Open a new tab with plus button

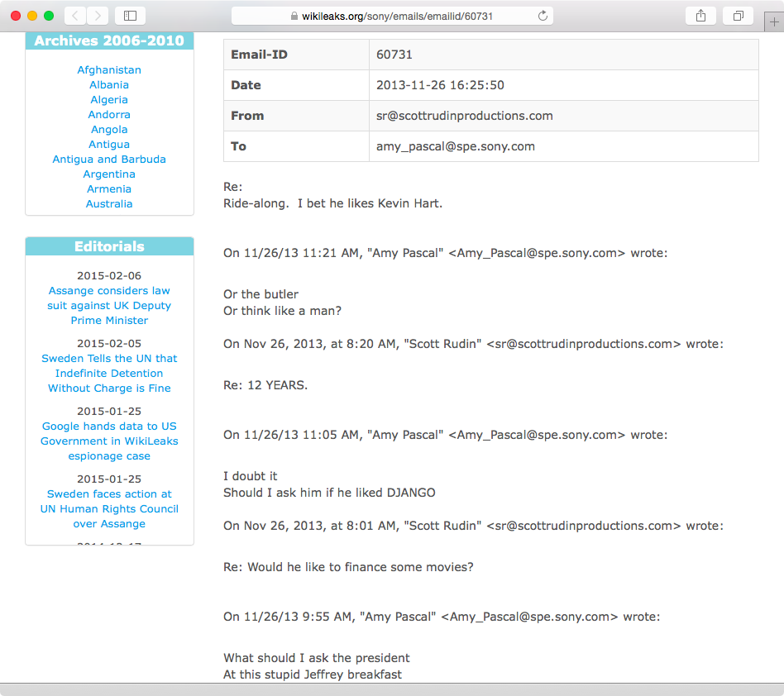coord(774,22)
